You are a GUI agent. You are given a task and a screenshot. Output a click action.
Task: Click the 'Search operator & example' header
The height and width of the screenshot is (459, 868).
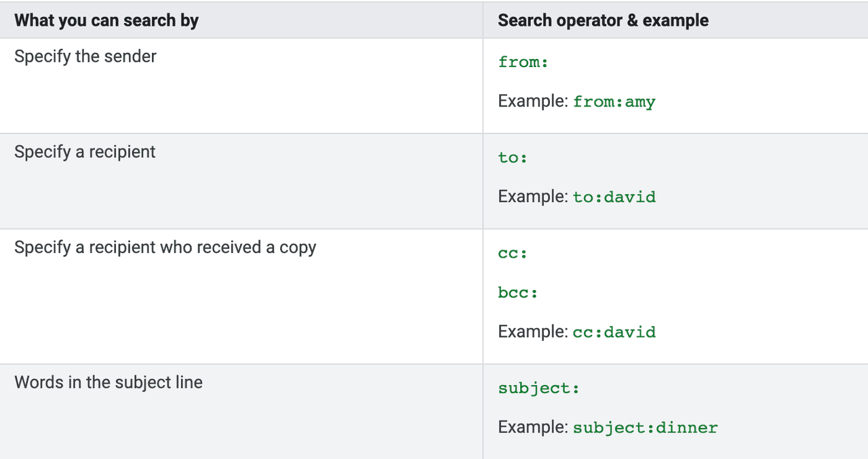603,20
